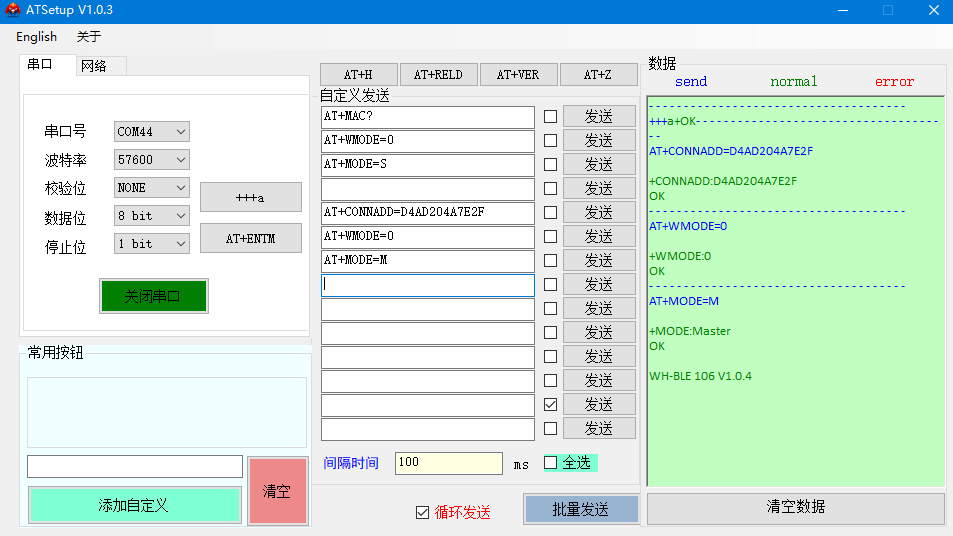
Task: Click the AT+ENTM button
Action: pos(250,239)
